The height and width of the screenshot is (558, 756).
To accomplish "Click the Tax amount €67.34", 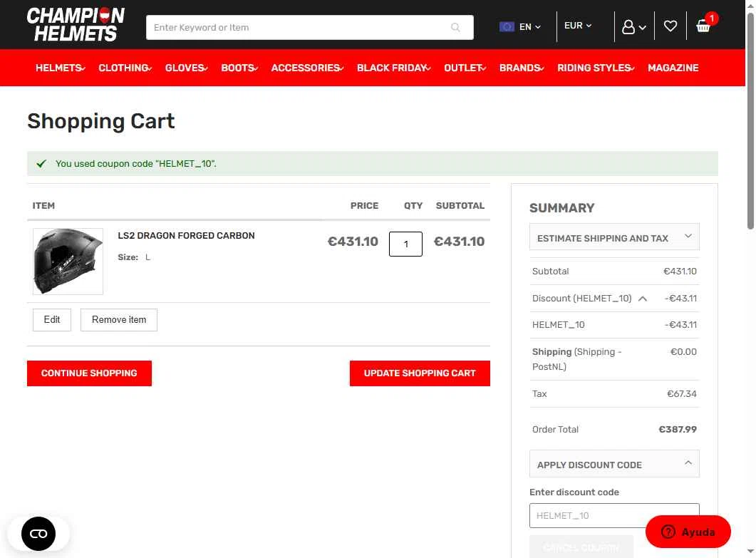I will pyautogui.click(x=682, y=394).
